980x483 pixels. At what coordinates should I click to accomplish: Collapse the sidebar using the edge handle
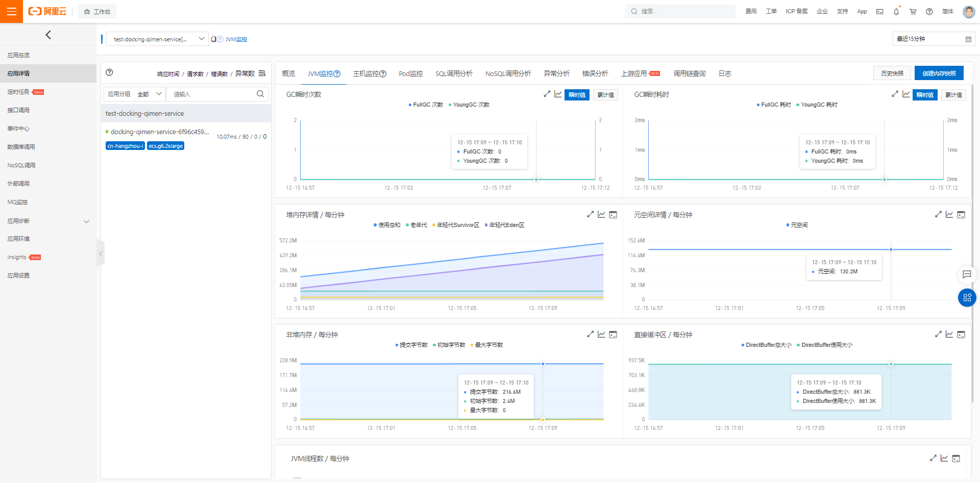(101, 253)
